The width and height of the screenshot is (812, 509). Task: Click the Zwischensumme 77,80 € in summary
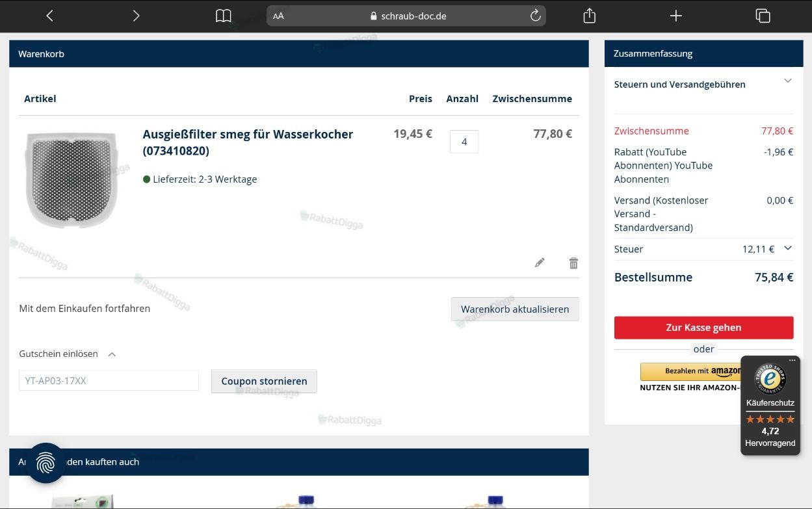pyautogui.click(x=777, y=131)
